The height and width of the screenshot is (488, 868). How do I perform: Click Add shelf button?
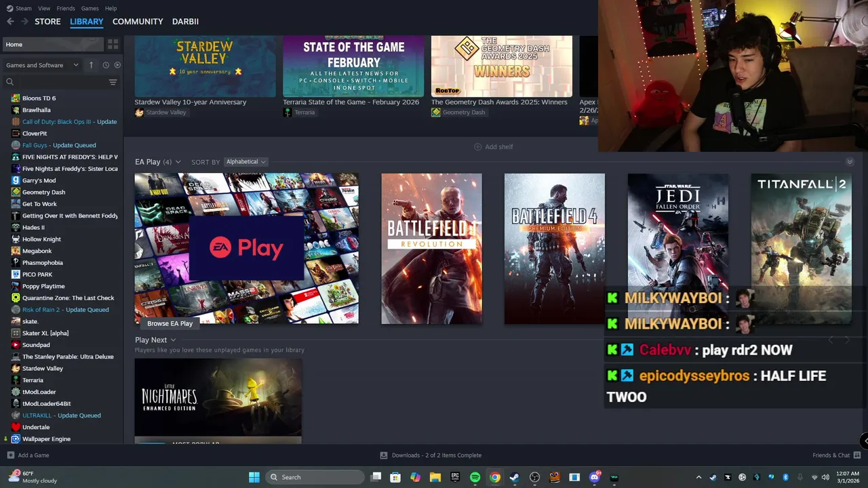(494, 146)
